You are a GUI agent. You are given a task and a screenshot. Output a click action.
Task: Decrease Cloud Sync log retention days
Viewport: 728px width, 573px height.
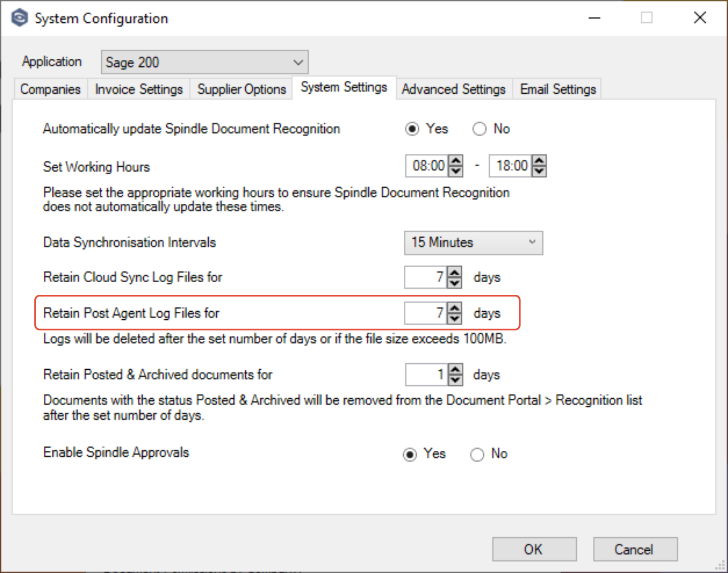455,282
